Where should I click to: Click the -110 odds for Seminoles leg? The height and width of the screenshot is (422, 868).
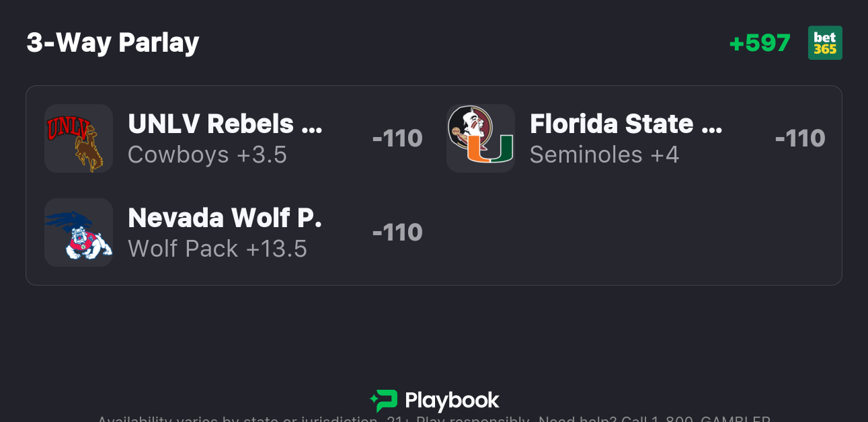point(799,138)
